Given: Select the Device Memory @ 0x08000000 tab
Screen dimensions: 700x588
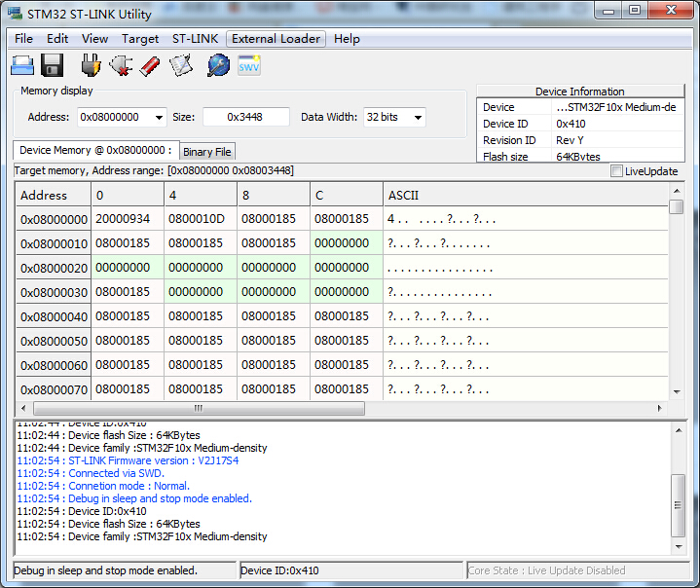Looking at the screenshot, I should [96, 150].
